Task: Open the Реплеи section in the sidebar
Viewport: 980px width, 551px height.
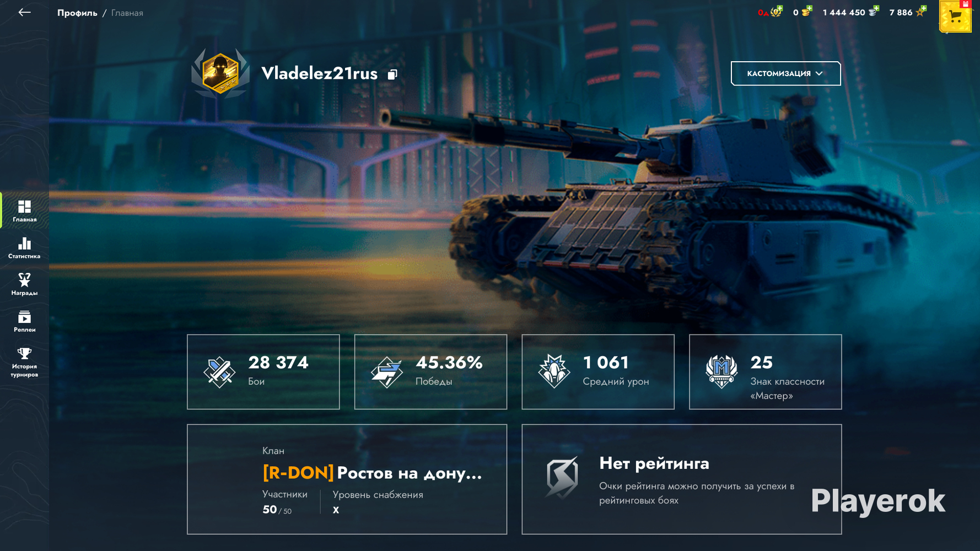Action: coord(24,321)
